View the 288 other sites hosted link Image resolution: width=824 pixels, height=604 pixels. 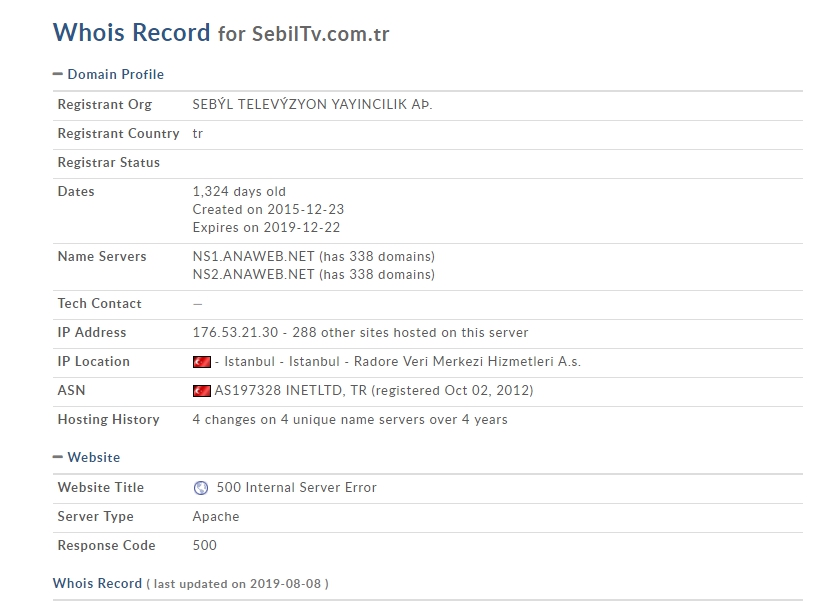410,333
